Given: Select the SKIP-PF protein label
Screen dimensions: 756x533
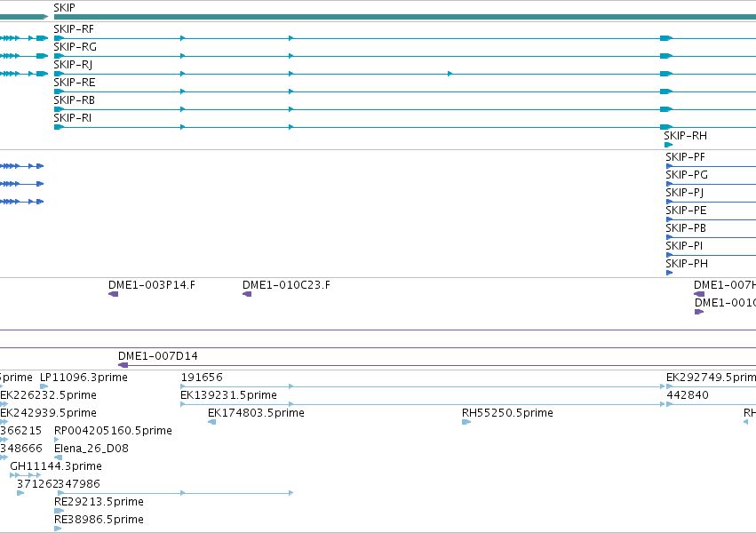Looking at the screenshot, I should [x=685, y=157].
